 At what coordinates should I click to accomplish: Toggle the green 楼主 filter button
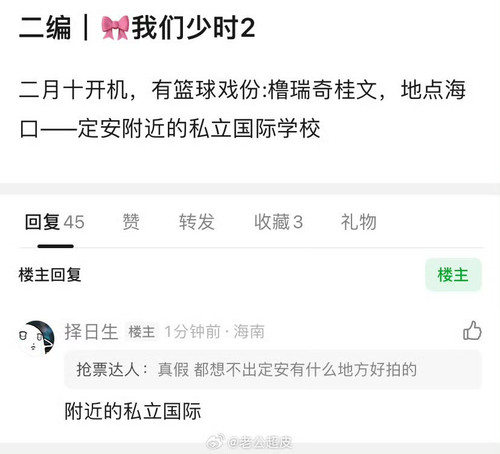coord(453,275)
